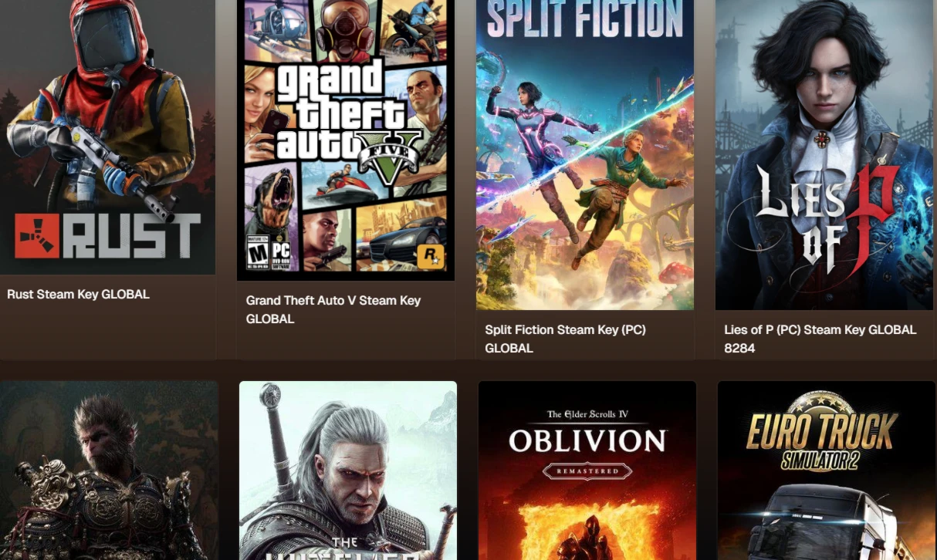Image resolution: width=937 pixels, height=560 pixels.
Task: Open the armored monkey king game cover
Action: tap(109, 471)
